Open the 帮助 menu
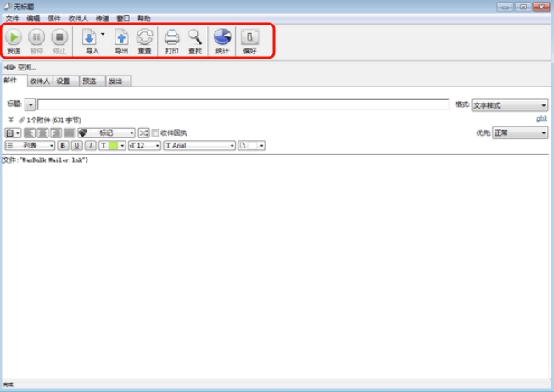 tap(143, 19)
